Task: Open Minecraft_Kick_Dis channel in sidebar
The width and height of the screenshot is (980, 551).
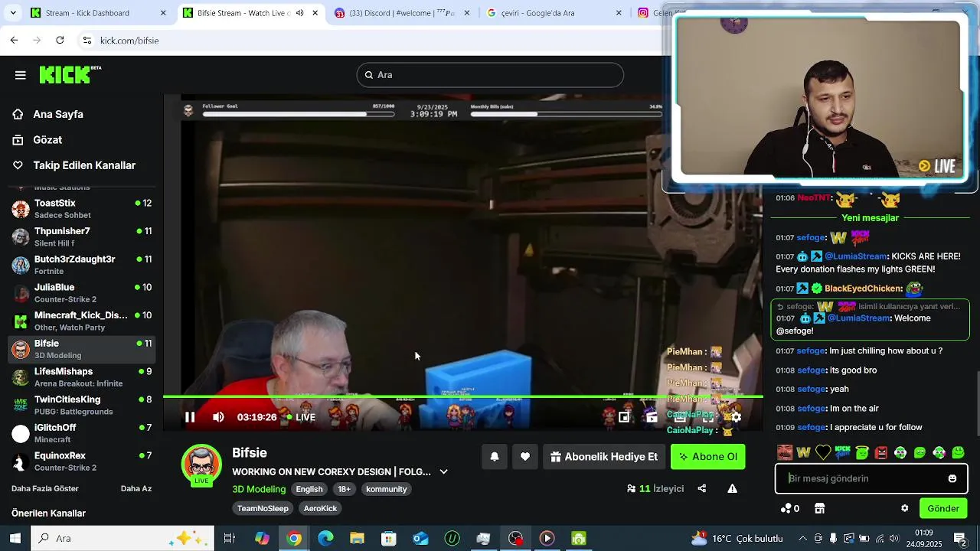Action: pos(81,321)
